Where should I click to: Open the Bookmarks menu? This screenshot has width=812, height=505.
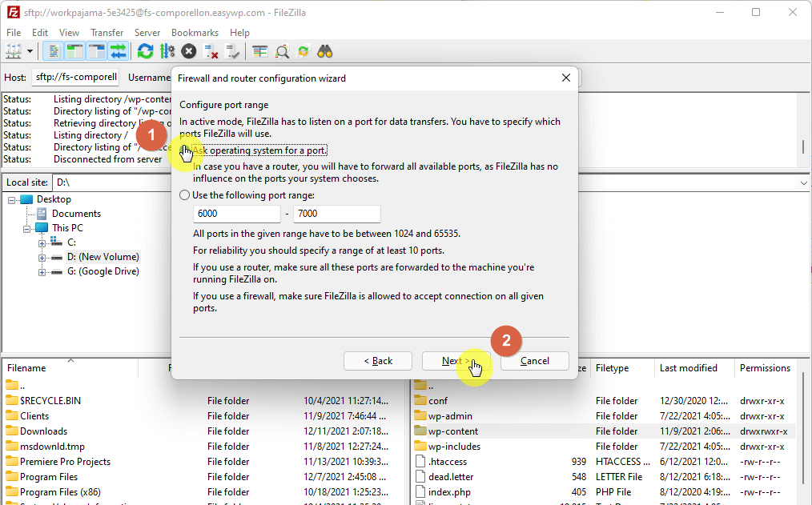[195, 33]
